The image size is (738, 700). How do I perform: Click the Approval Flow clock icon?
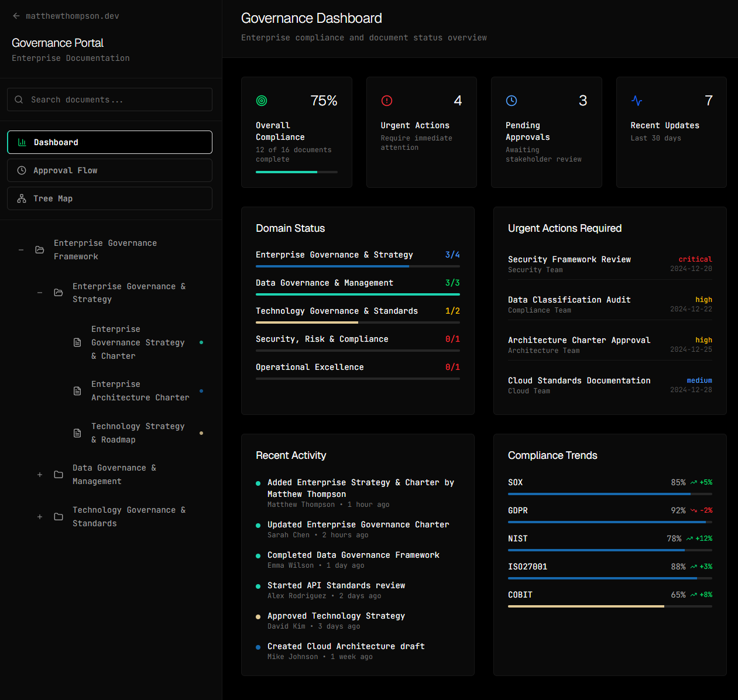(22, 170)
